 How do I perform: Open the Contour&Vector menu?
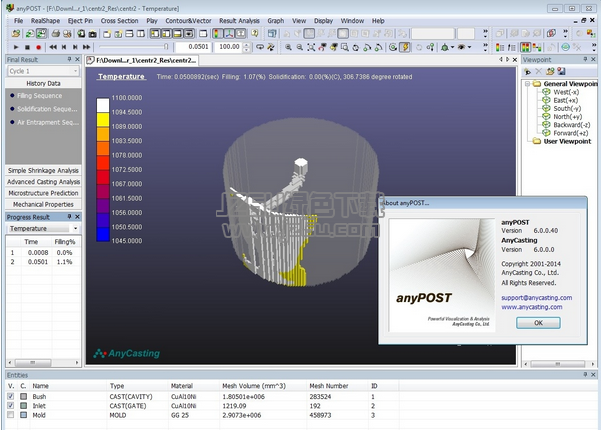188,21
